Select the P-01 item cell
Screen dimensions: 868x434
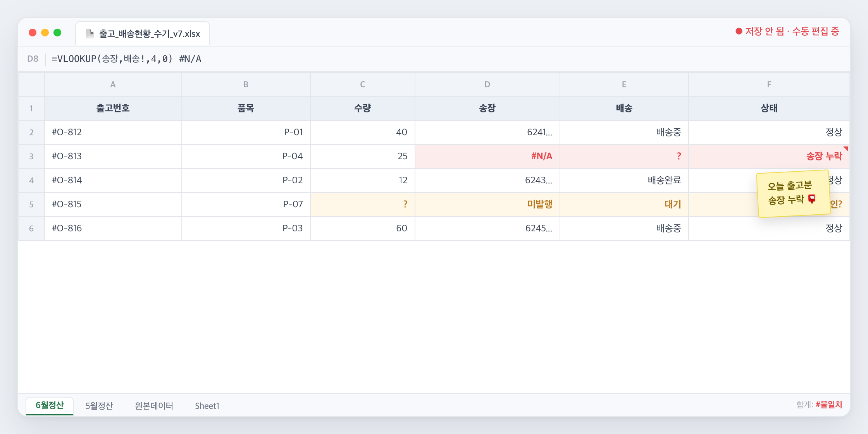[x=246, y=133]
